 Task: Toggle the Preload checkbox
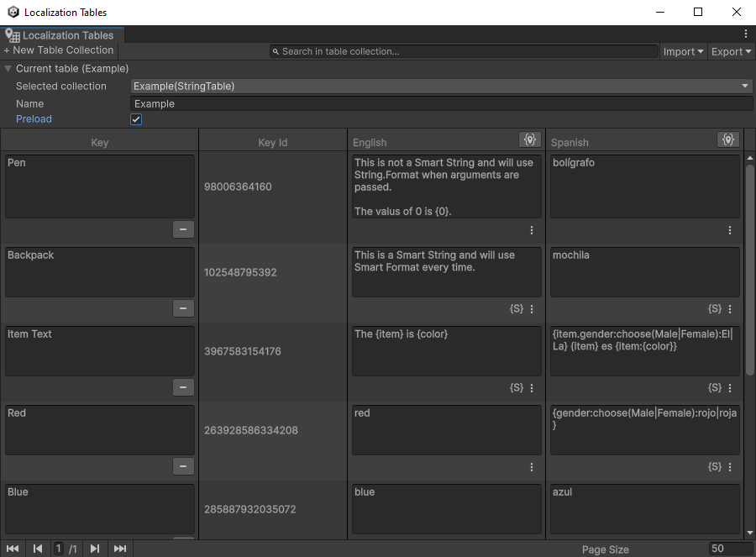135,118
